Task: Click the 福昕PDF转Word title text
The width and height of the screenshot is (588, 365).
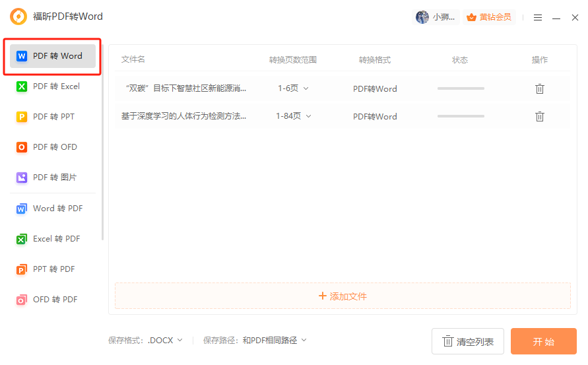Action: tap(68, 17)
